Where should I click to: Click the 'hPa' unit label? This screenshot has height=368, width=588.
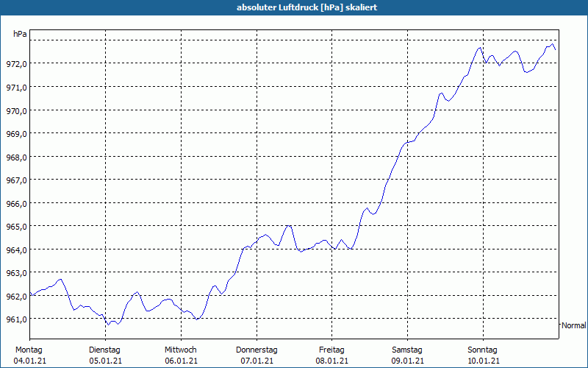click(20, 34)
